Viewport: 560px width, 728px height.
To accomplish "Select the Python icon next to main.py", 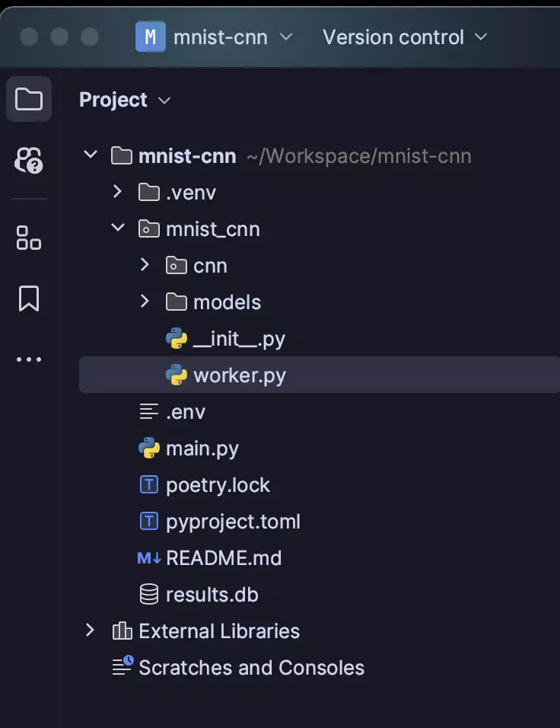I will [x=149, y=448].
